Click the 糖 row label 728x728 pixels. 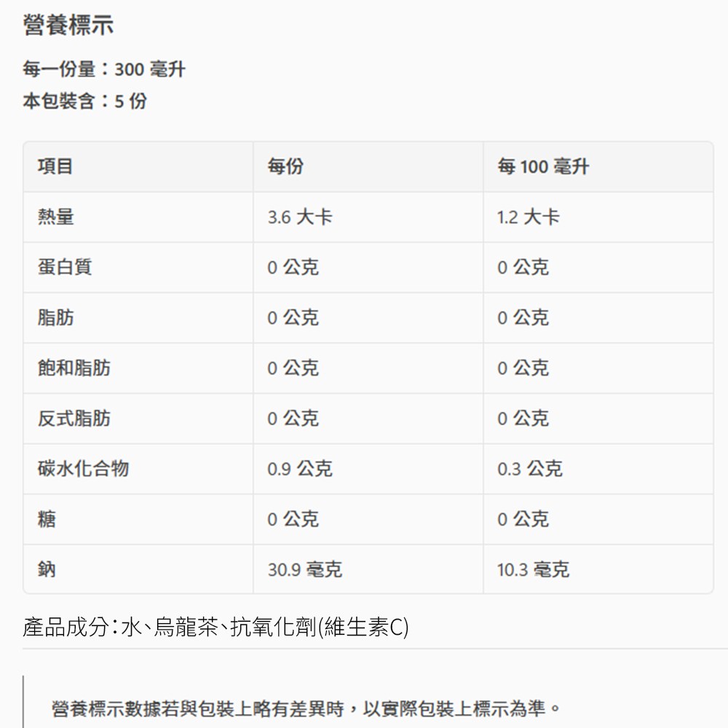click(47, 519)
